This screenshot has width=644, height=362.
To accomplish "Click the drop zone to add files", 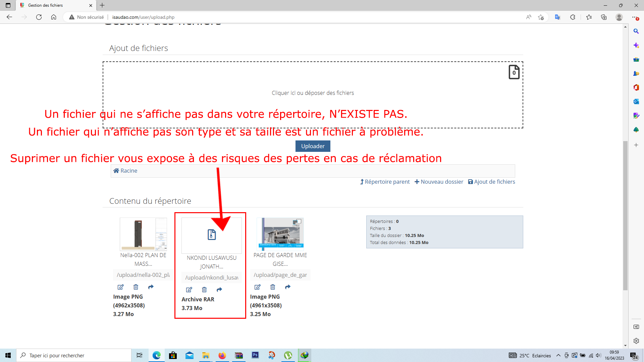I will pos(313,93).
